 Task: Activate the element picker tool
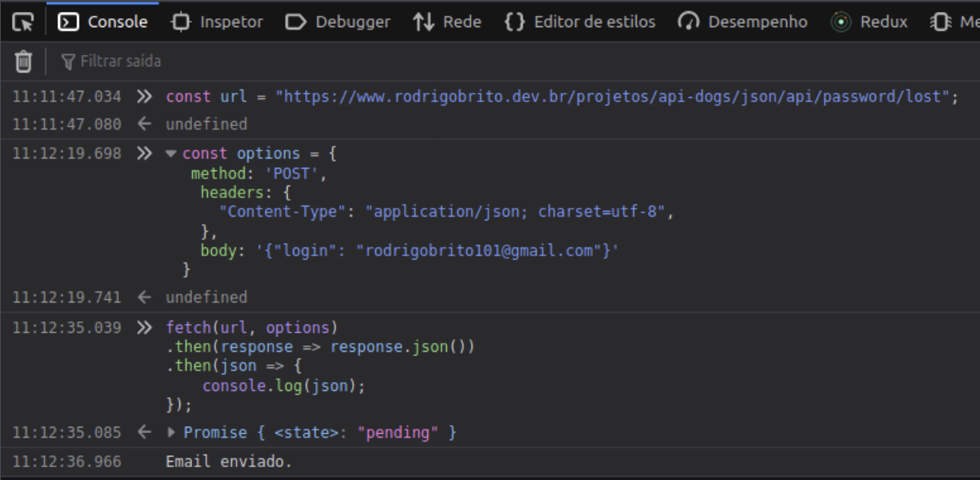pyautogui.click(x=24, y=21)
